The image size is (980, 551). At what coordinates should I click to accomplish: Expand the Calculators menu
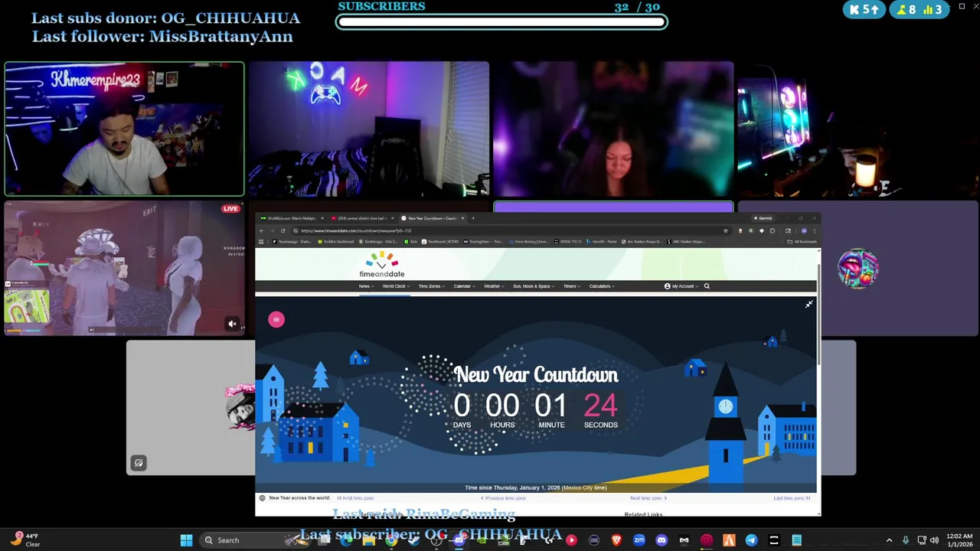tap(602, 286)
